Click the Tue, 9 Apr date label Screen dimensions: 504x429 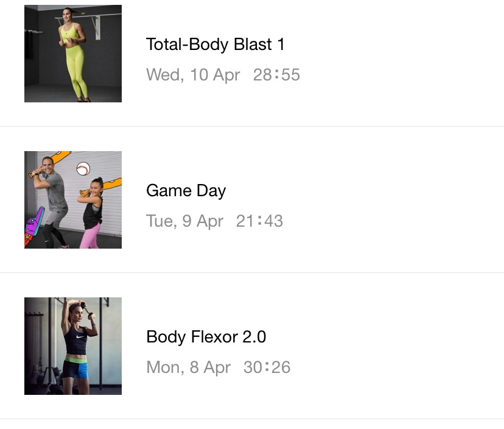click(184, 221)
